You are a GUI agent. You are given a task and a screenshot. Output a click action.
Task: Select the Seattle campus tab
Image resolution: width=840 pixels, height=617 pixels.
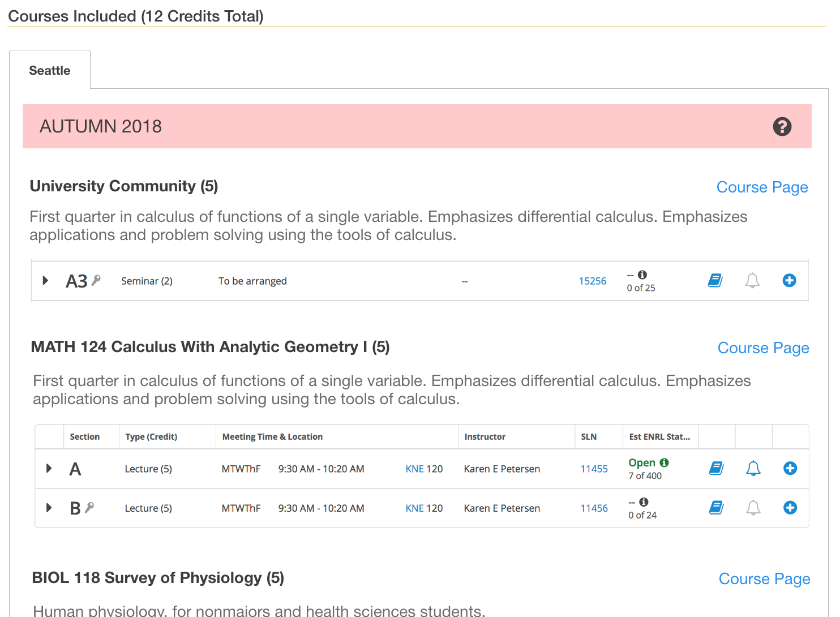50,70
